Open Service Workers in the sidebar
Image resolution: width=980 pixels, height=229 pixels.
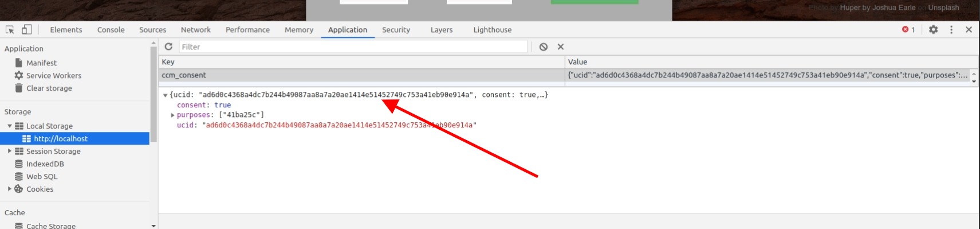point(53,75)
